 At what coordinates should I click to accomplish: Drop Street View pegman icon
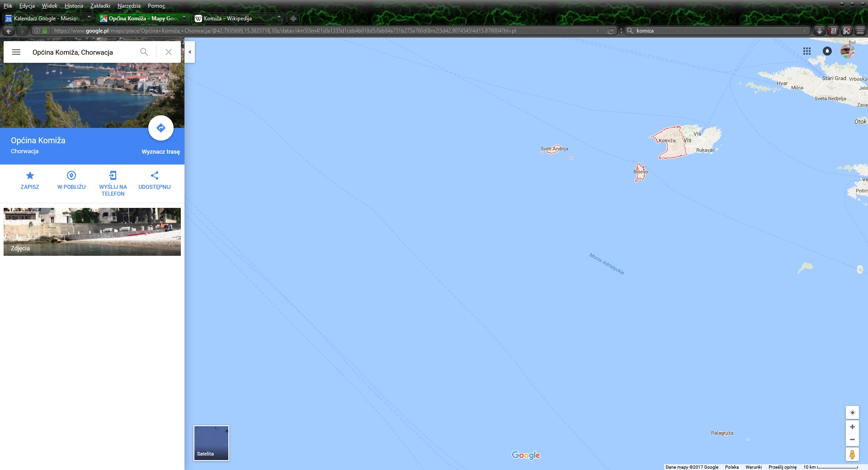852,454
